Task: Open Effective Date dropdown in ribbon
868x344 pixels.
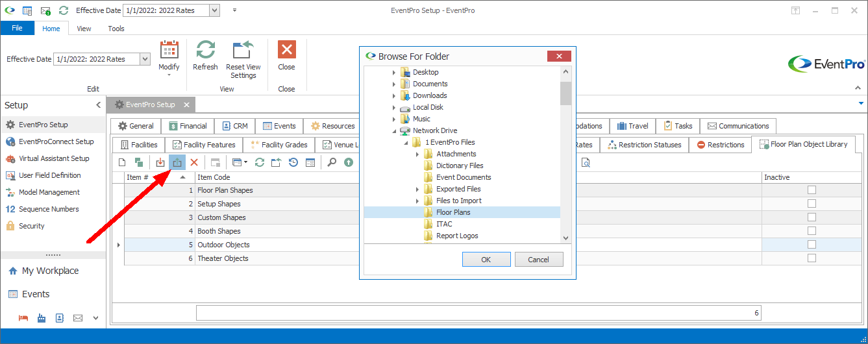Action: point(145,59)
